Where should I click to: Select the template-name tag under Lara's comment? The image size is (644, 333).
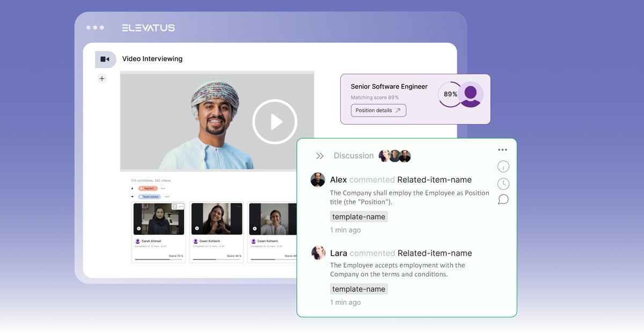tap(358, 289)
